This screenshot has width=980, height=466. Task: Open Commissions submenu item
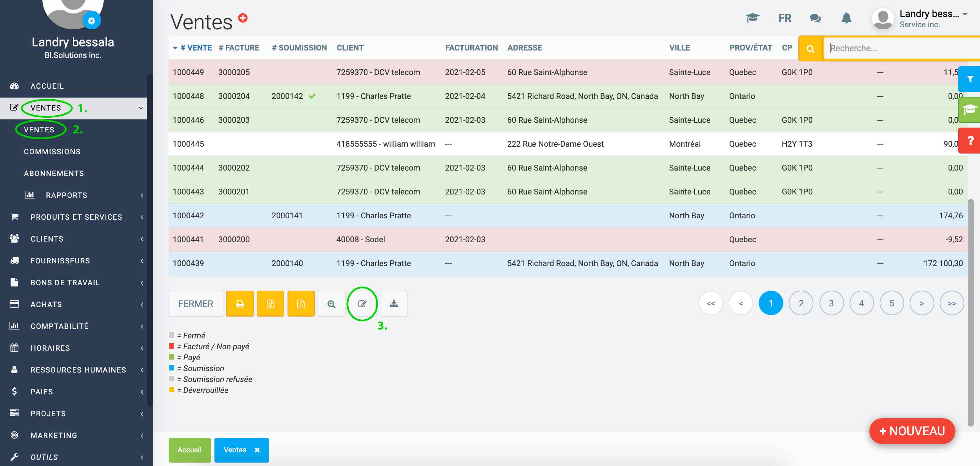point(52,152)
